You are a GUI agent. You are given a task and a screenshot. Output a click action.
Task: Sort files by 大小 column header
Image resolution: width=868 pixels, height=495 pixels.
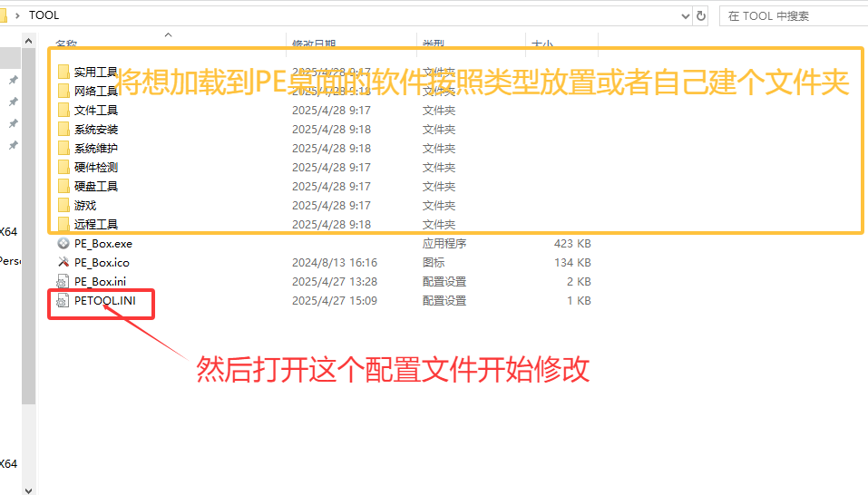click(x=541, y=44)
